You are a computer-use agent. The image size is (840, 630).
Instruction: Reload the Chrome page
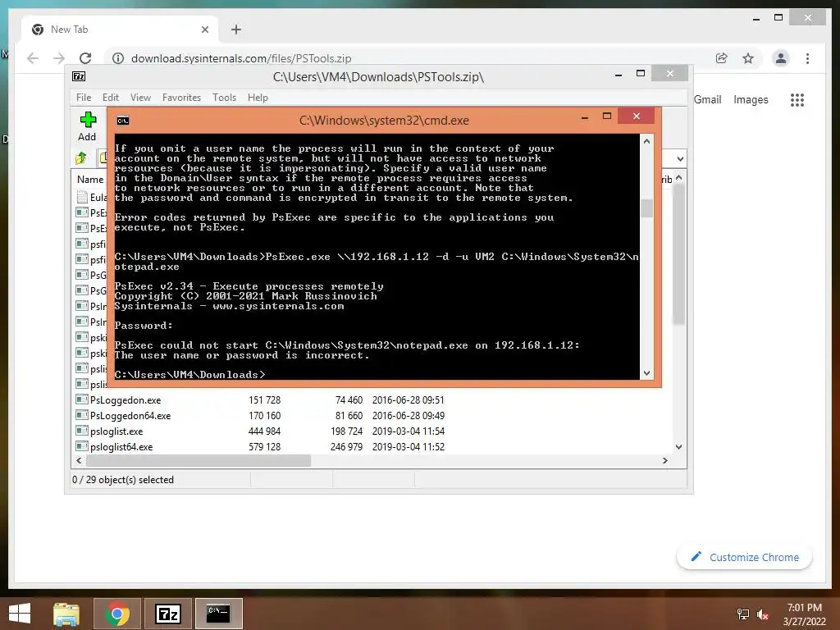tap(85, 58)
